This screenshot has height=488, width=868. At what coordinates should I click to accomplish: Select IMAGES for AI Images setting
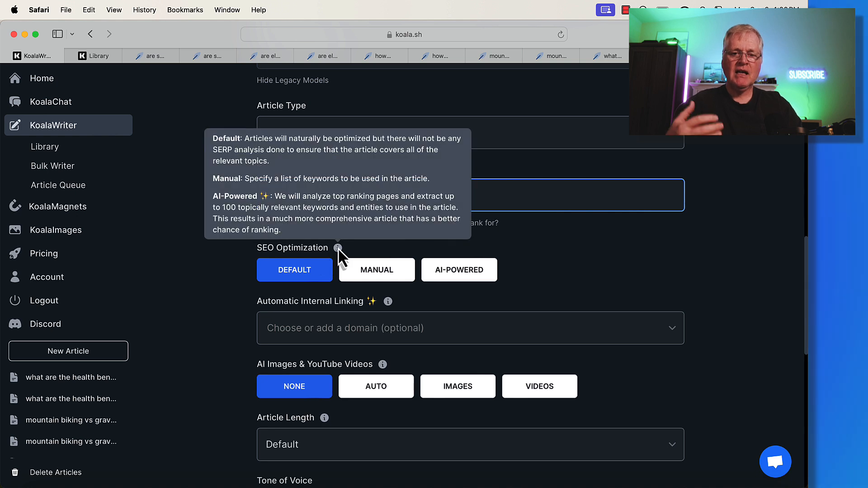458,386
